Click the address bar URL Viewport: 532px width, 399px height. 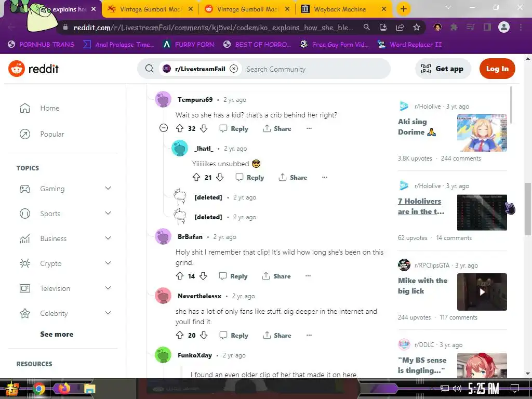pyautogui.click(x=213, y=28)
